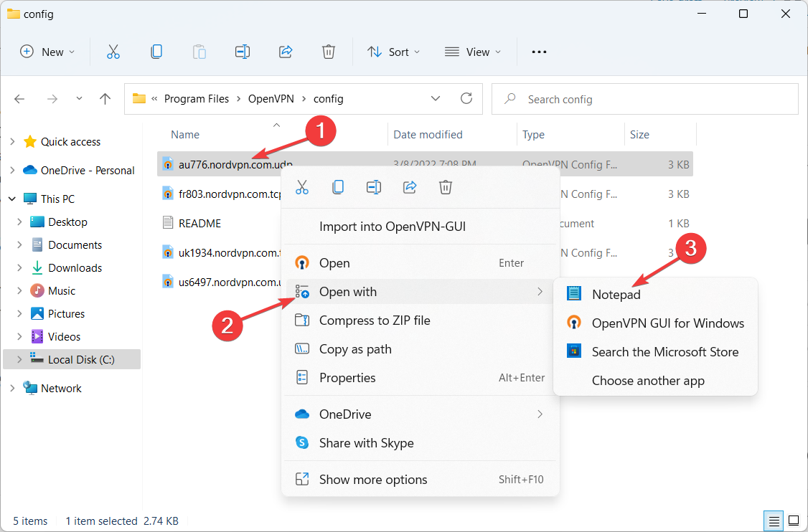Open the See more three-dots menu
This screenshot has width=808, height=532.
pyautogui.click(x=539, y=52)
